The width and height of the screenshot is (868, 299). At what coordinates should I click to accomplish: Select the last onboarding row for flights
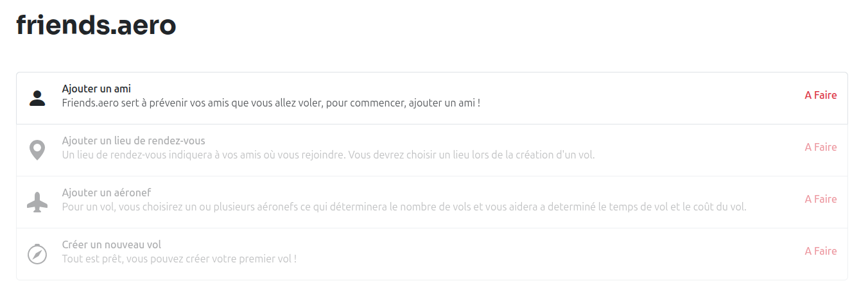431,254
